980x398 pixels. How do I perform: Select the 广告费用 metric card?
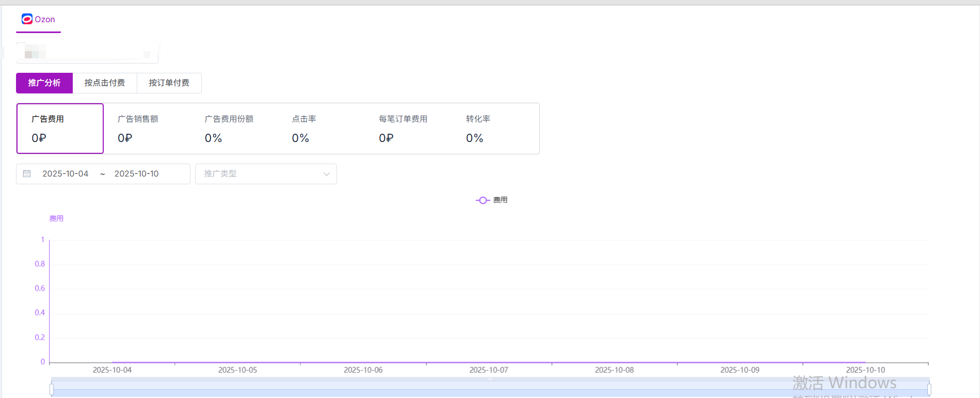pyautogui.click(x=60, y=129)
